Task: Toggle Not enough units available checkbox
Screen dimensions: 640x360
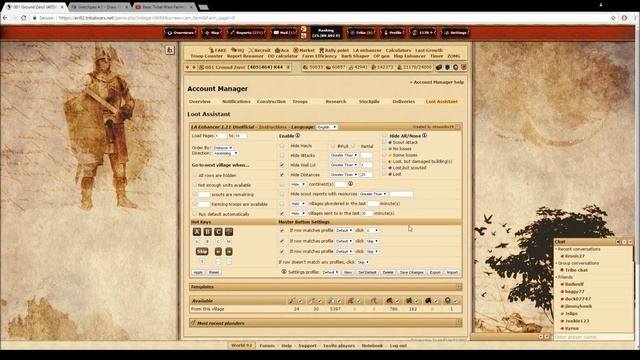Action: click(195, 185)
